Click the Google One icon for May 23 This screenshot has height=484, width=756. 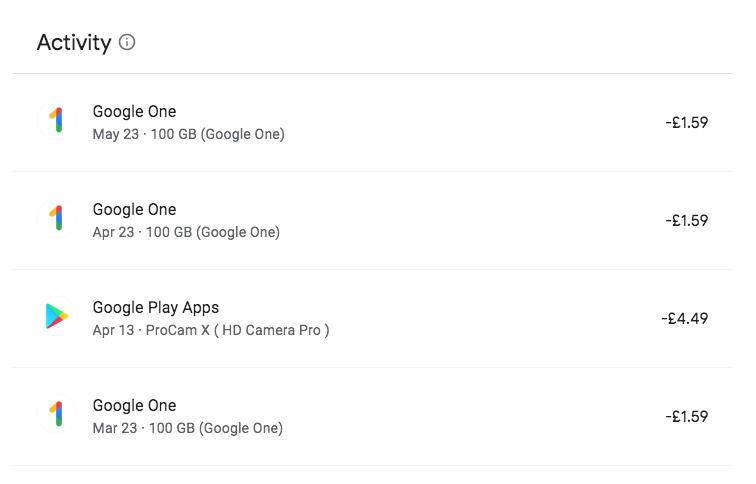pyautogui.click(x=57, y=120)
